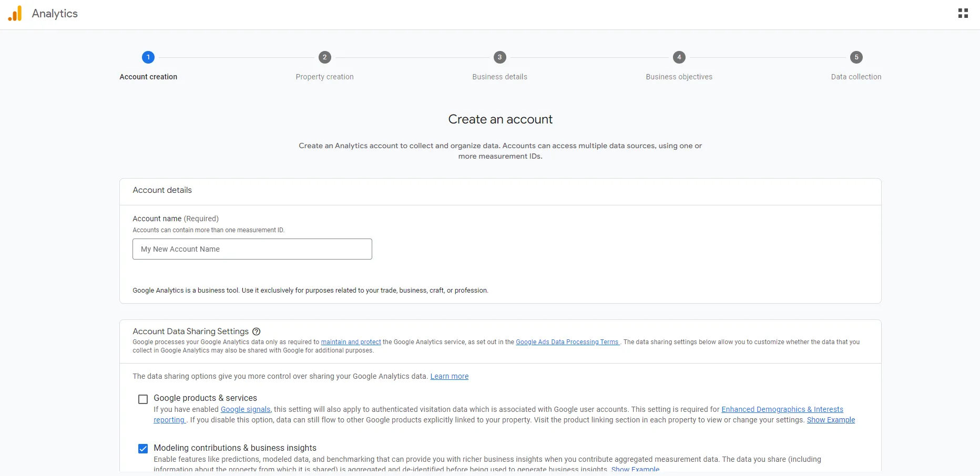
Task: Open the Account Data Sharing Settings help icon
Action: click(256, 332)
